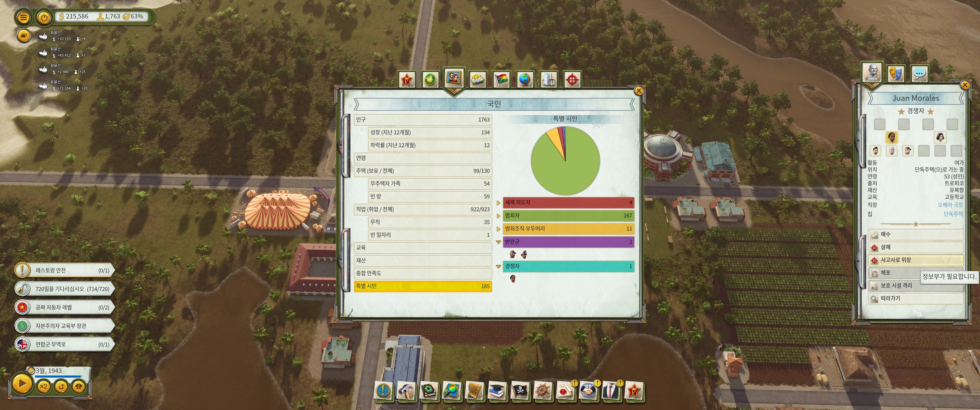Switch to the economy money tab
The image size is (980, 410).
(x=477, y=79)
